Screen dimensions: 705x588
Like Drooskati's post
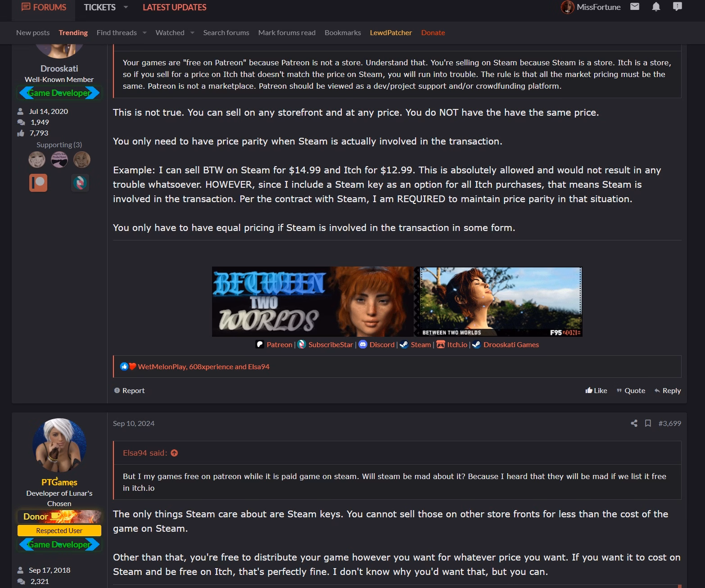tap(596, 390)
